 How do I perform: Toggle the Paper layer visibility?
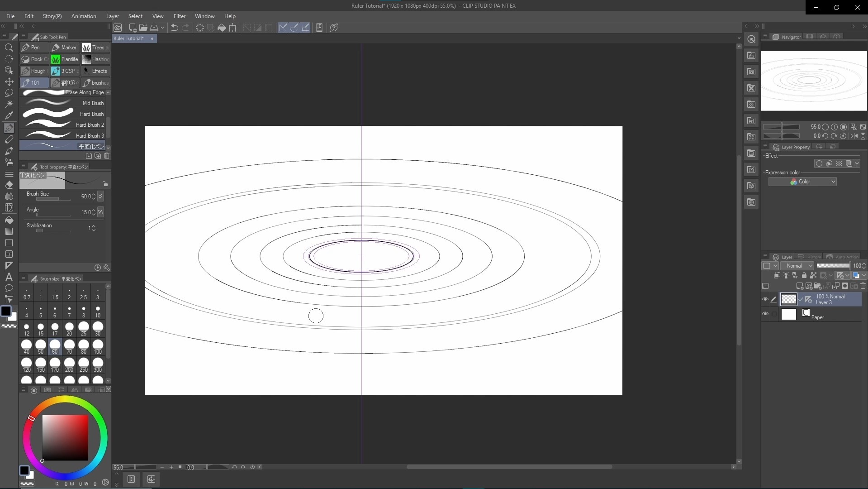(765, 314)
